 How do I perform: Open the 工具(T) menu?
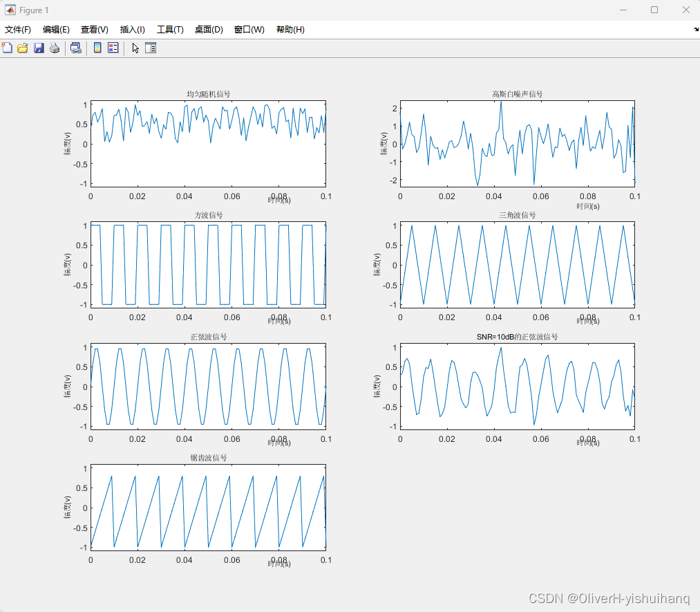(x=170, y=30)
